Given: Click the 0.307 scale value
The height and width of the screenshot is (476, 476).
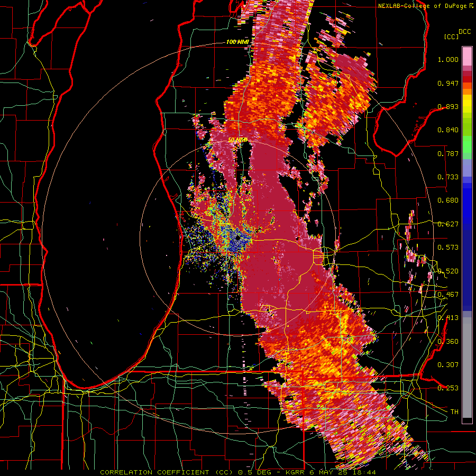Looking at the screenshot, I should [448, 364].
